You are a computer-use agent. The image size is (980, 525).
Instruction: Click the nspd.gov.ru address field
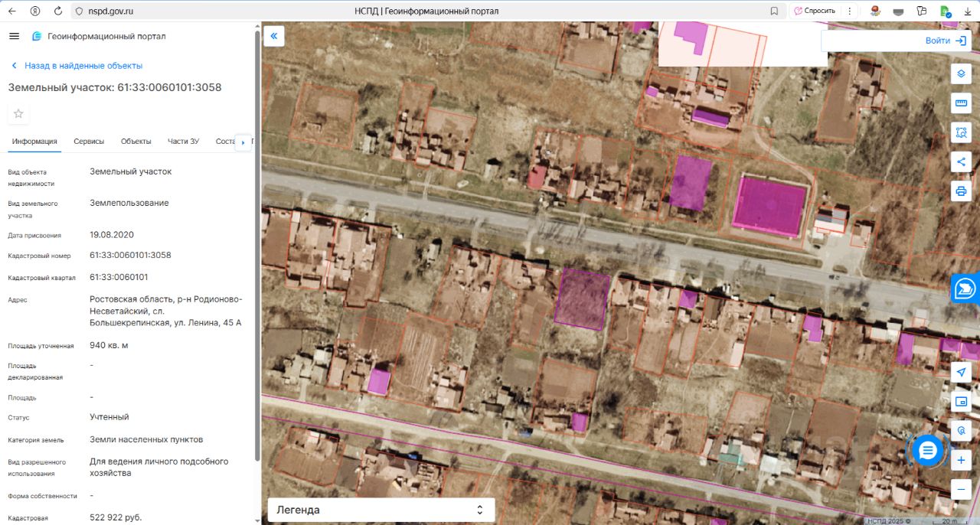[112, 11]
